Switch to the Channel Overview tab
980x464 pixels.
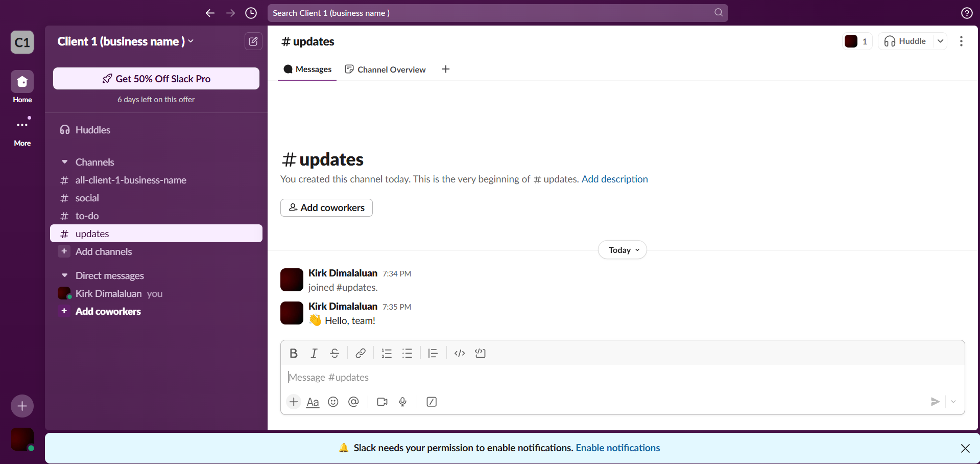[386, 69]
